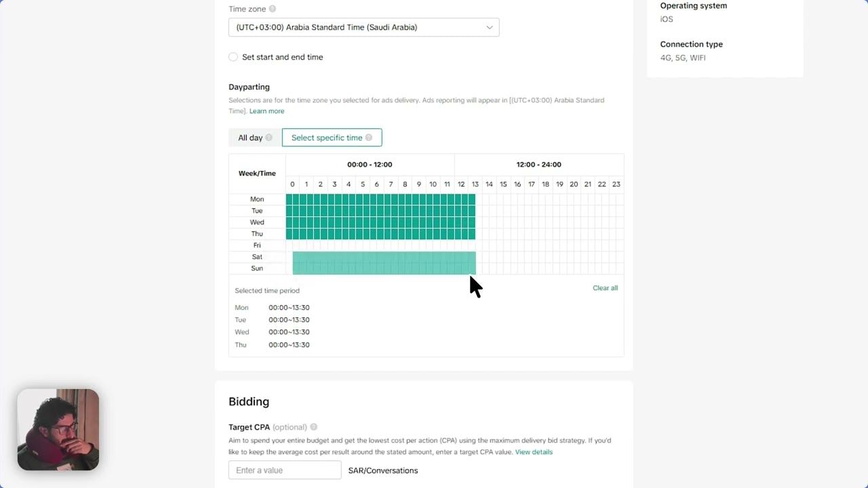868x488 pixels.
Task: Click the Target CPA value input field
Action: 285,470
